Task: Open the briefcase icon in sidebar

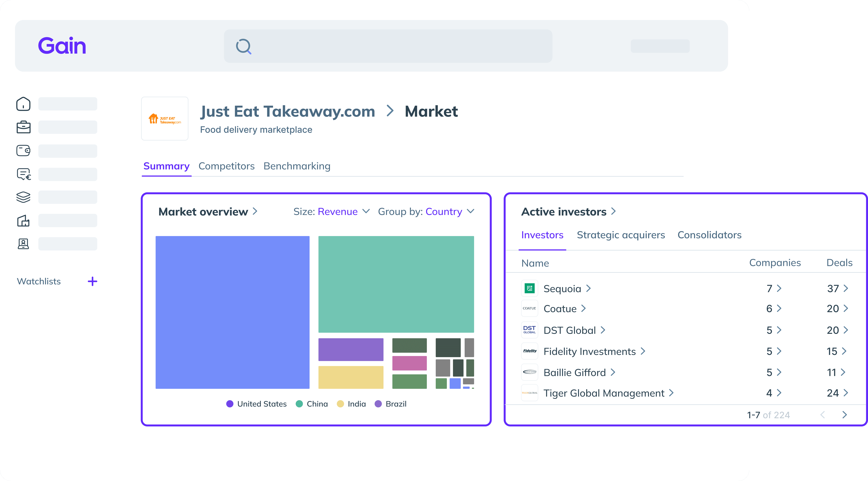Action: 23,127
